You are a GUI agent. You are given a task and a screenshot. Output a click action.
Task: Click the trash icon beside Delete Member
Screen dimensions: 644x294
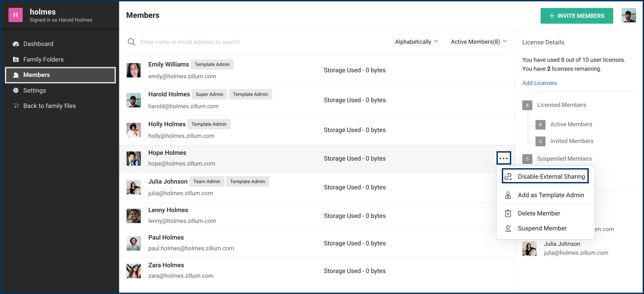[508, 213]
